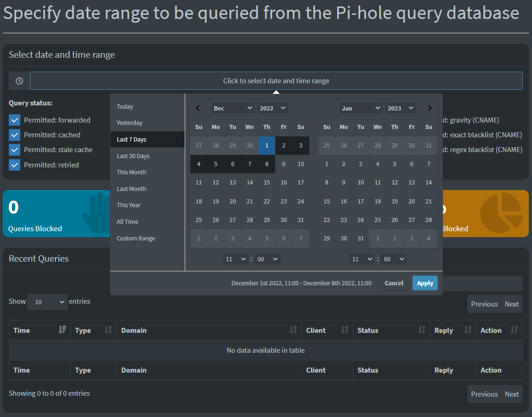The image size is (532, 417).
Task: Select the This Year preset
Action: pyautogui.click(x=148, y=205)
